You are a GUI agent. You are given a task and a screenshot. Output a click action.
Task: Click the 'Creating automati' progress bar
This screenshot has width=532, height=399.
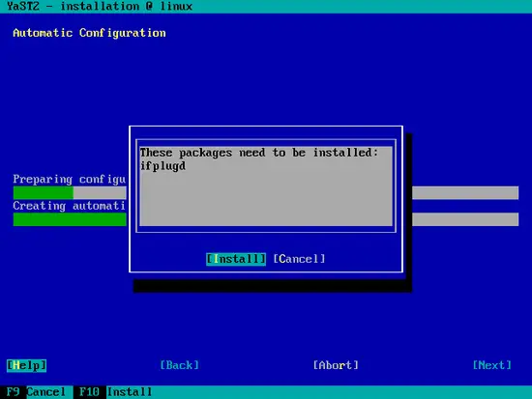point(266,219)
